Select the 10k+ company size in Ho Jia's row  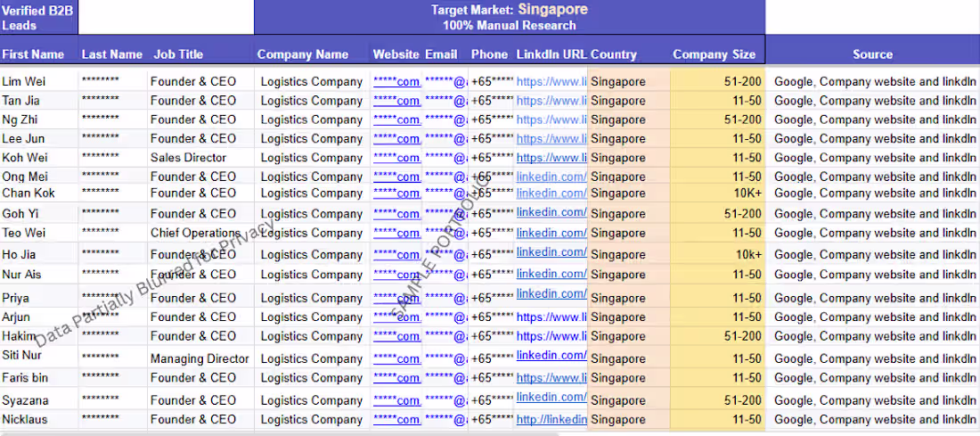[x=717, y=255]
